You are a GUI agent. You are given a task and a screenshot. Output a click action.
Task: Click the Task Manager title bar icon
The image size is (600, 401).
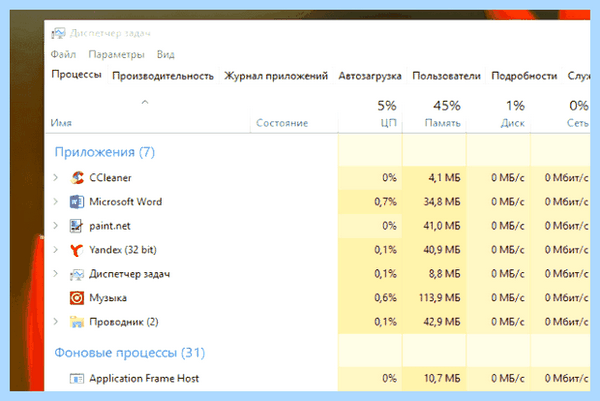pyautogui.click(x=59, y=33)
